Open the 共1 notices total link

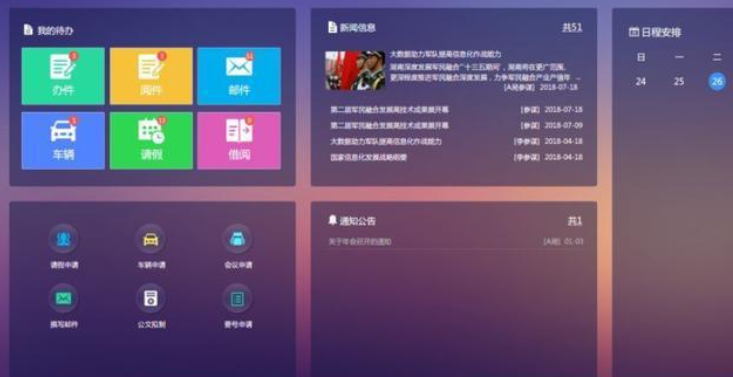coord(575,221)
